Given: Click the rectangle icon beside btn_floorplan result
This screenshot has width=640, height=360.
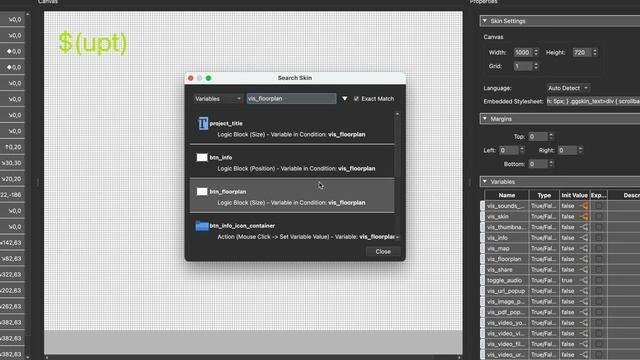Looking at the screenshot, I should pyautogui.click(x=202, y=191).
